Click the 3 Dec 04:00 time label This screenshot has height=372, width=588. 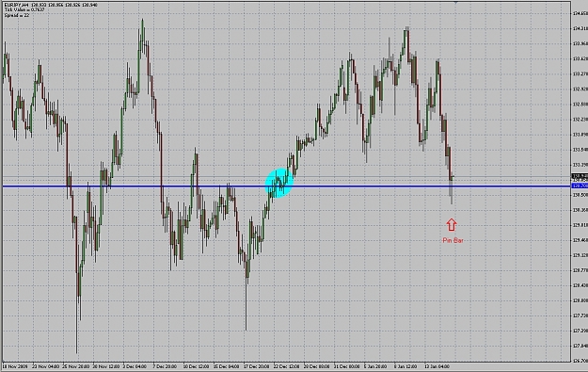pos(135,366)
